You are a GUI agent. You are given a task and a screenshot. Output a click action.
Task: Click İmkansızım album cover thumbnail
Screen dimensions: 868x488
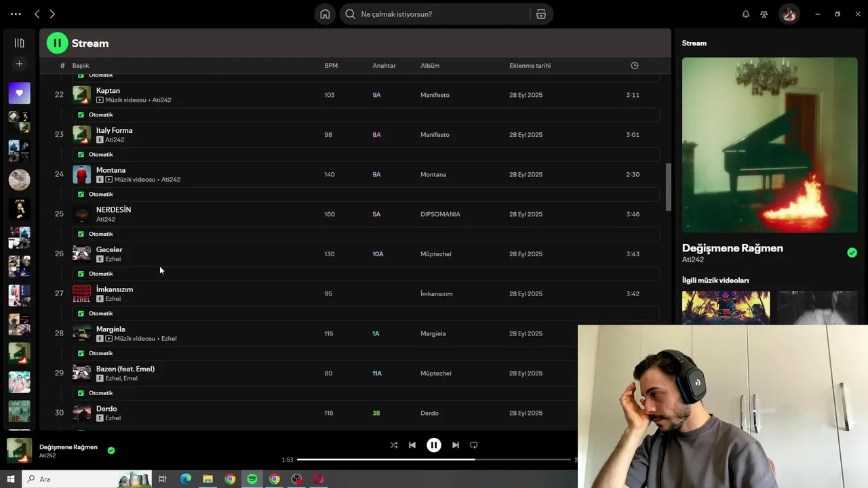(x=81, y=293)
